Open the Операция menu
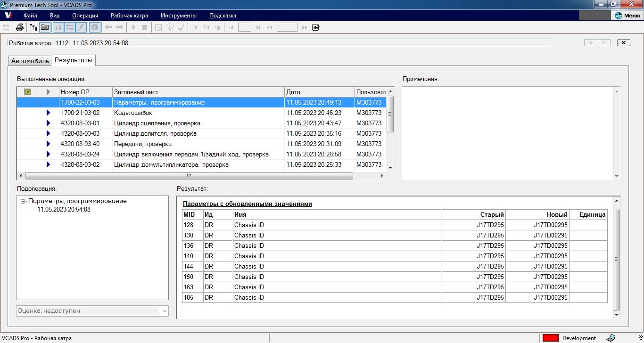644x343 pixels. pyautogui.click(x=85, y=16)
